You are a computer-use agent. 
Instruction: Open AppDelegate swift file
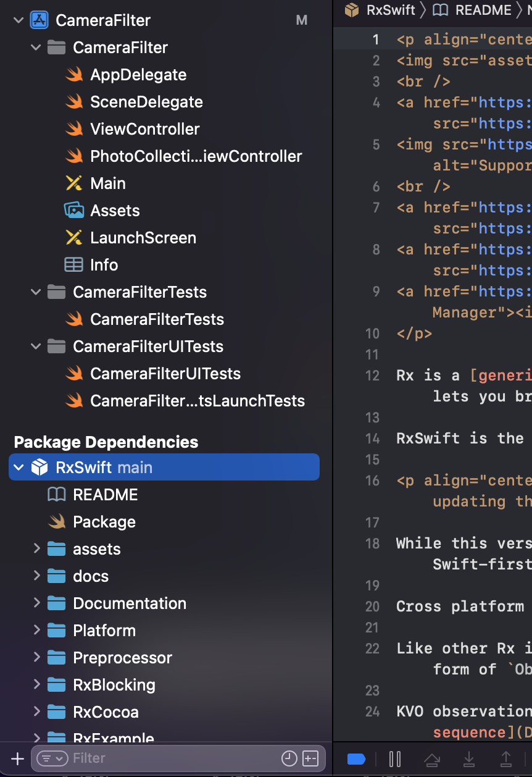click(x=138, y=75)
